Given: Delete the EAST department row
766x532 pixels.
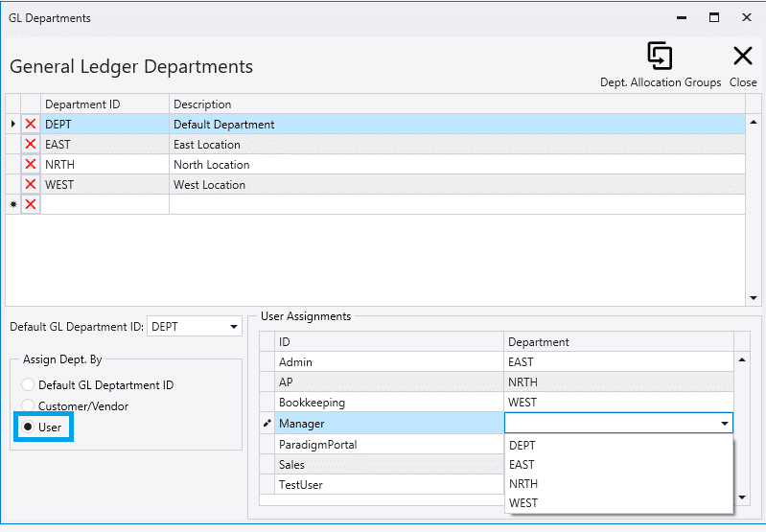Looking at the screenshot, I should point(31,145).
